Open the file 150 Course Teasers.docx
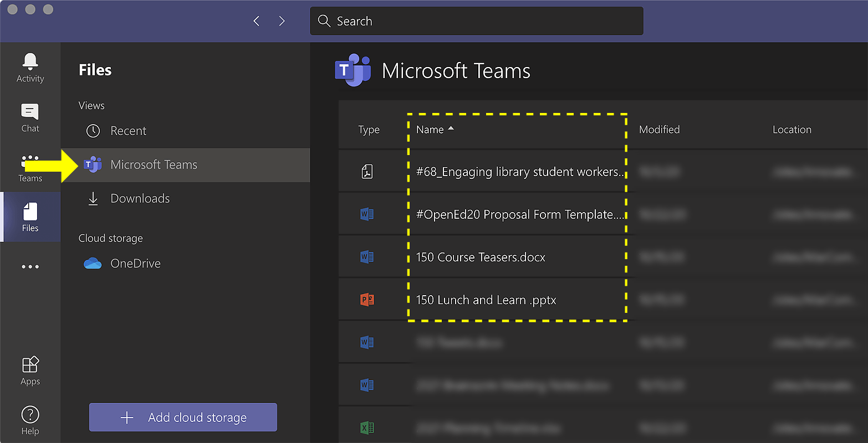 click(481, 257)
